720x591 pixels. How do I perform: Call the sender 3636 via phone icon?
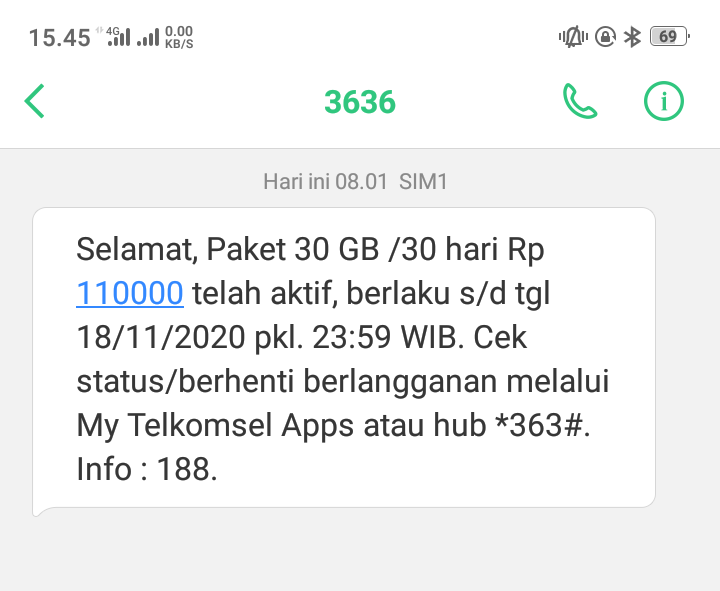580,101
